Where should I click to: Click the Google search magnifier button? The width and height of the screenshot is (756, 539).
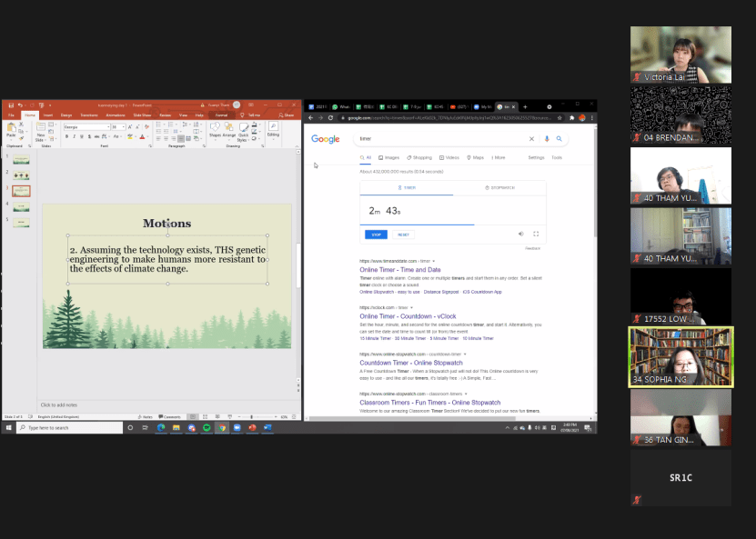point(559,139)
